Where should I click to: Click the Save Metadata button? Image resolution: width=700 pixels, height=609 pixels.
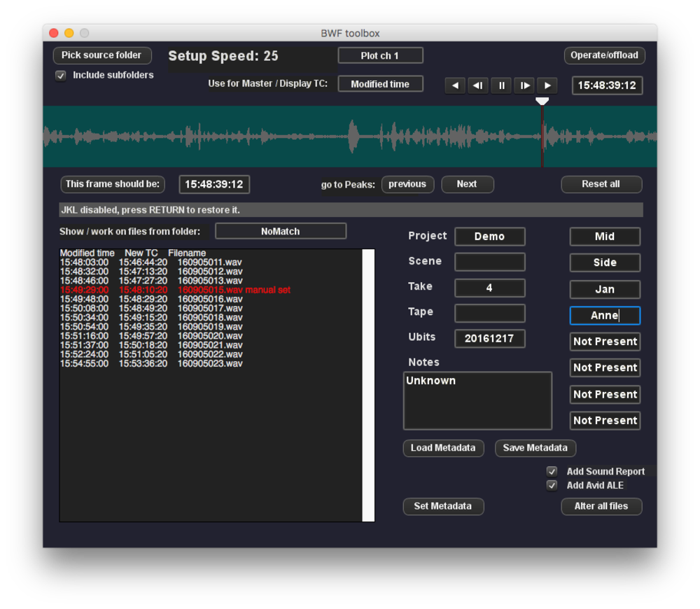(535, 448)
